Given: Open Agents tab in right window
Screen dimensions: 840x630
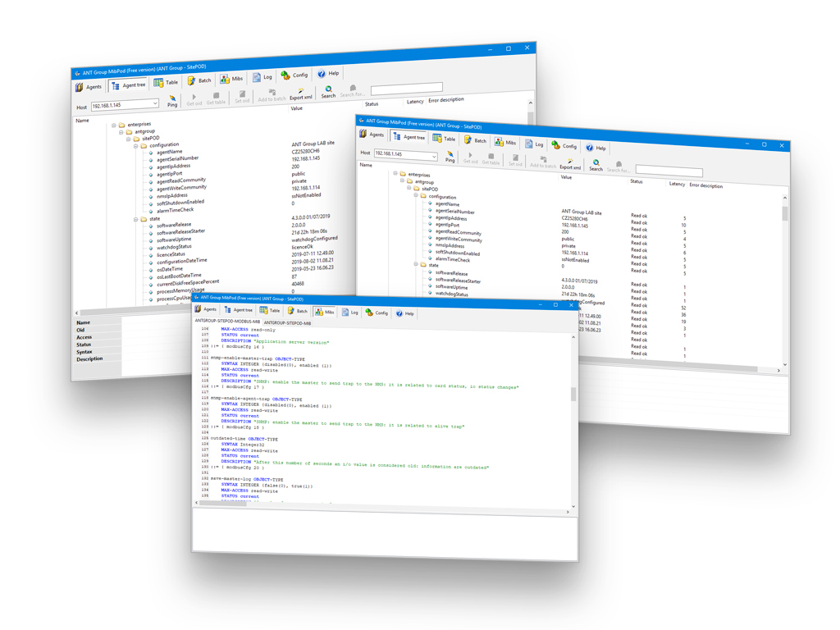Looking at the screenshot, I should click(x=372, y=134).
